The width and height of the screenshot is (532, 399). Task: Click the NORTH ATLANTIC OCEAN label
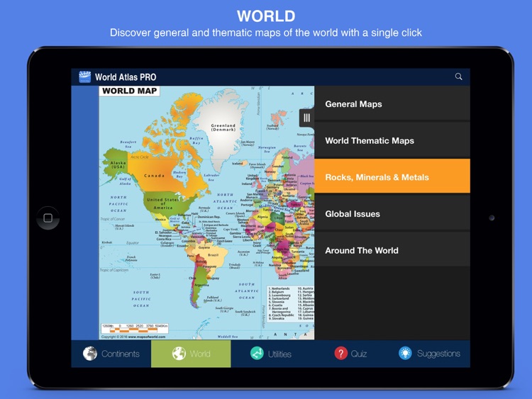226,201
